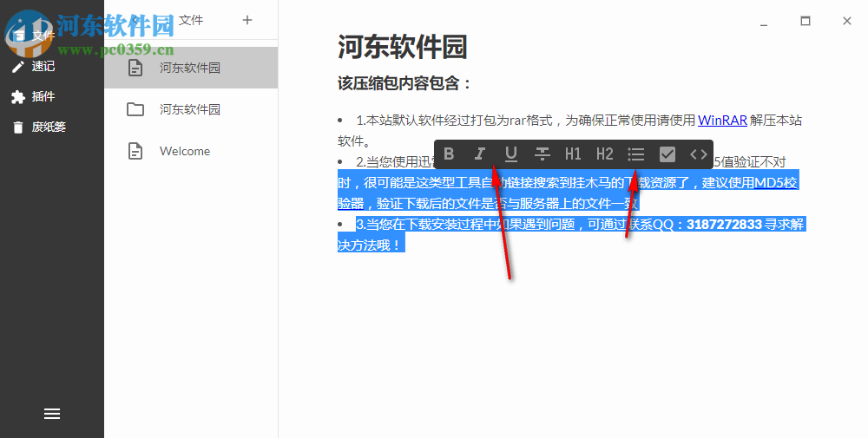868x438 pixels.
Task: Add a new file with plus button
Action: coord(247,20)
